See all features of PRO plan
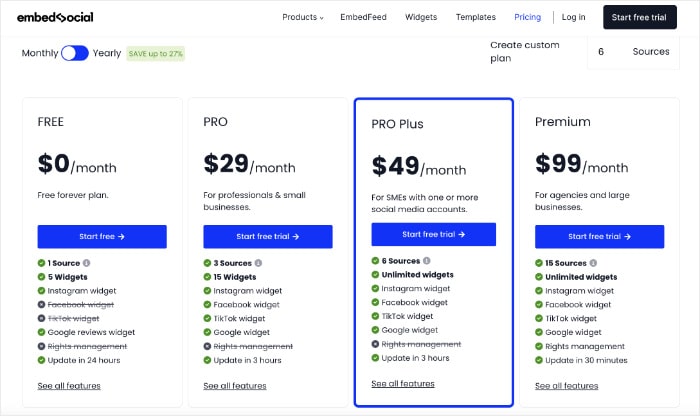700x416 pixels. 235,386
